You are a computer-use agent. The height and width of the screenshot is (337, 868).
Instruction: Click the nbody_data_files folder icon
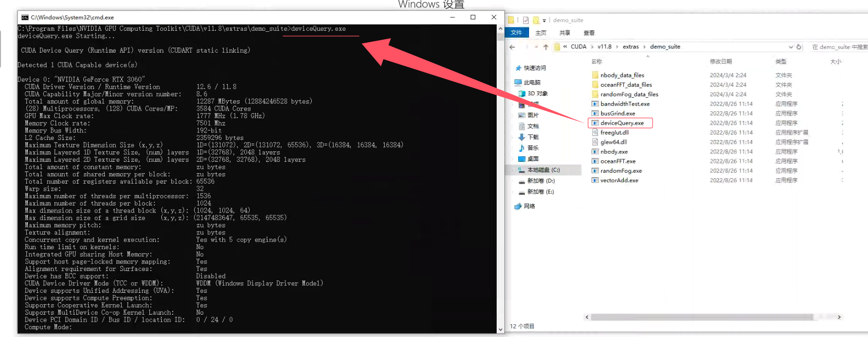[595, 75]
